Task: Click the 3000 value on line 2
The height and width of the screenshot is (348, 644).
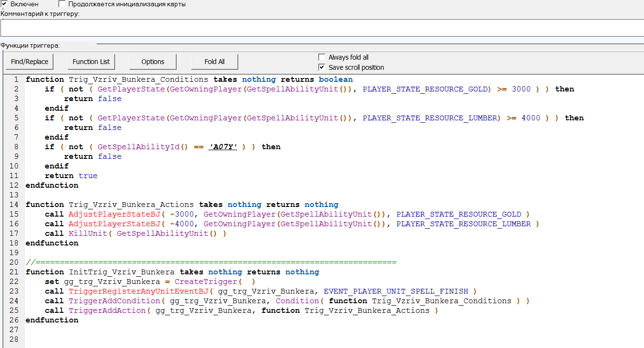Action: tap(521, 89)
